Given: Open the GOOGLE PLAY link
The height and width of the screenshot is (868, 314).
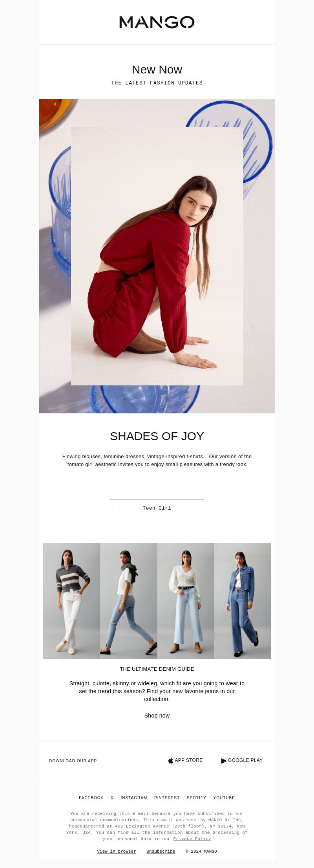Looking at the screenshot, I should pos(242,760).
